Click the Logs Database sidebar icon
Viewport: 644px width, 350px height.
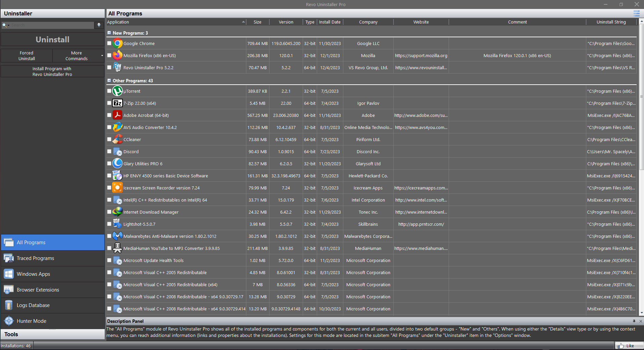tap(9, 305)
